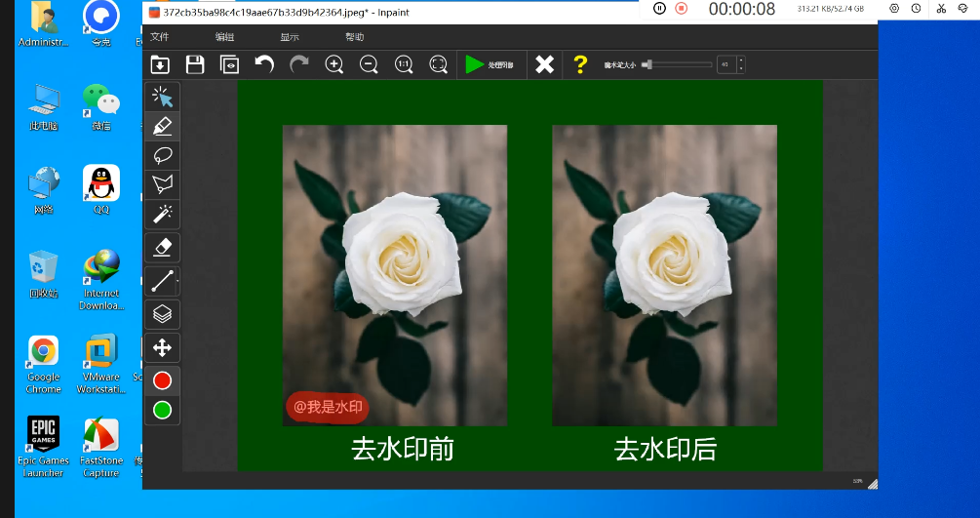The height and width of the screenshot is (518, 980).
Task: Open the 微信 desktop shortcut
Action: [x=100, y=107]
